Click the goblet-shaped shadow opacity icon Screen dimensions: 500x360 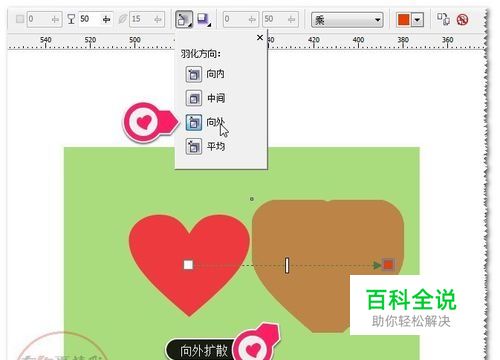[x=71, y=19]
